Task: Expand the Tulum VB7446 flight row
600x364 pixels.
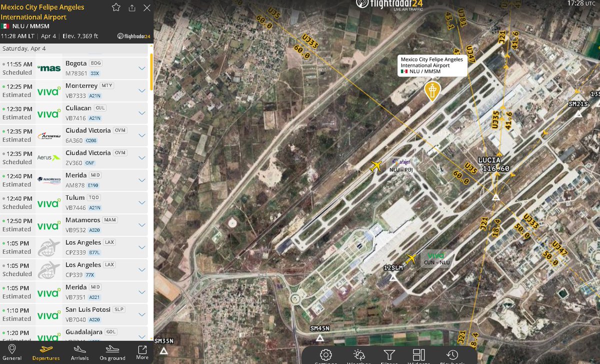Action: point(141,203)
